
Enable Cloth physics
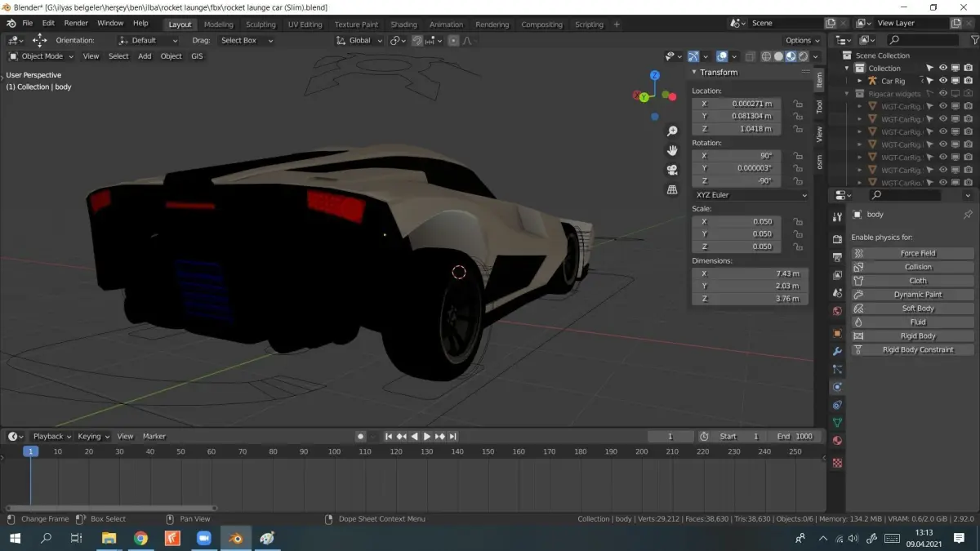[913, 281]
